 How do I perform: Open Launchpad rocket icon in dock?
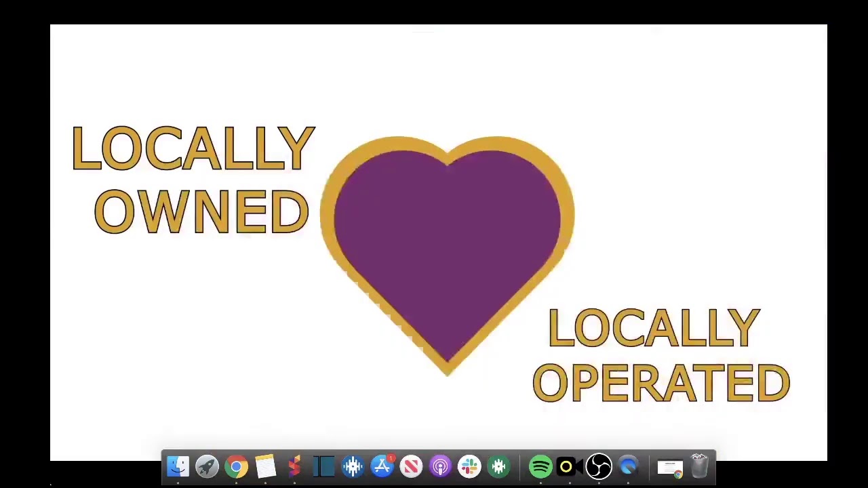point(207,466)
